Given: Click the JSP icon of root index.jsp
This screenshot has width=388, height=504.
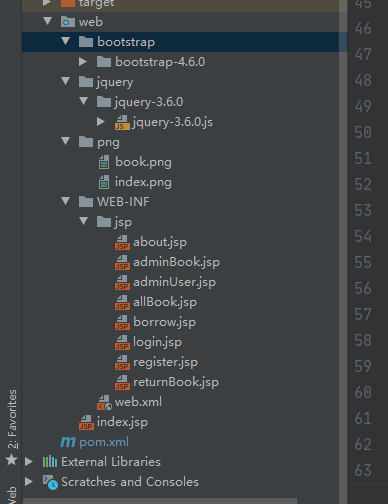Looking at the screenshot, I should coord(86,422).
